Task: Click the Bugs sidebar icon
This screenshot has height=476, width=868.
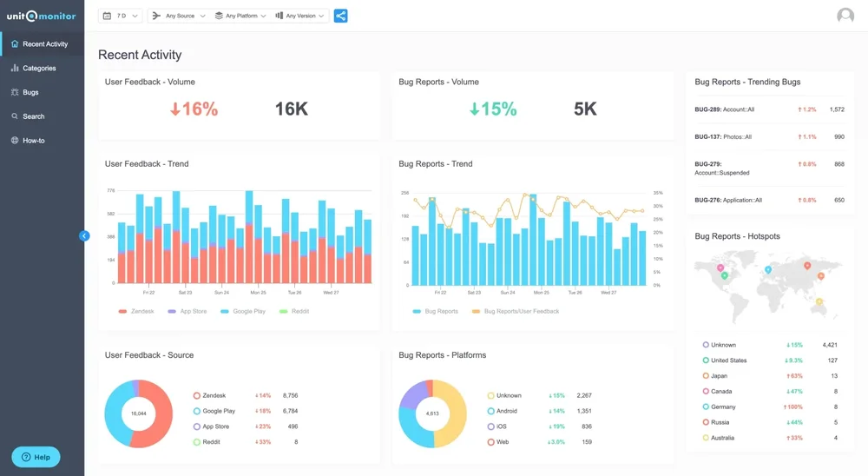Action: click(x=15, y=92)
